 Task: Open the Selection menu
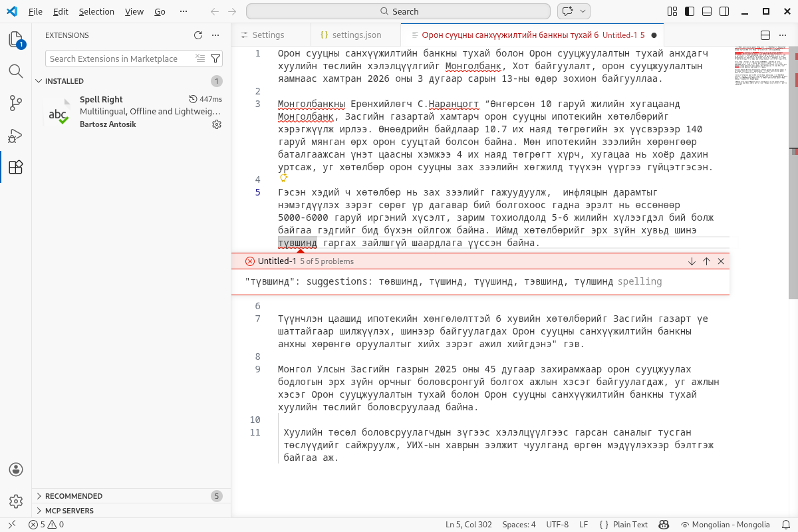96,11
